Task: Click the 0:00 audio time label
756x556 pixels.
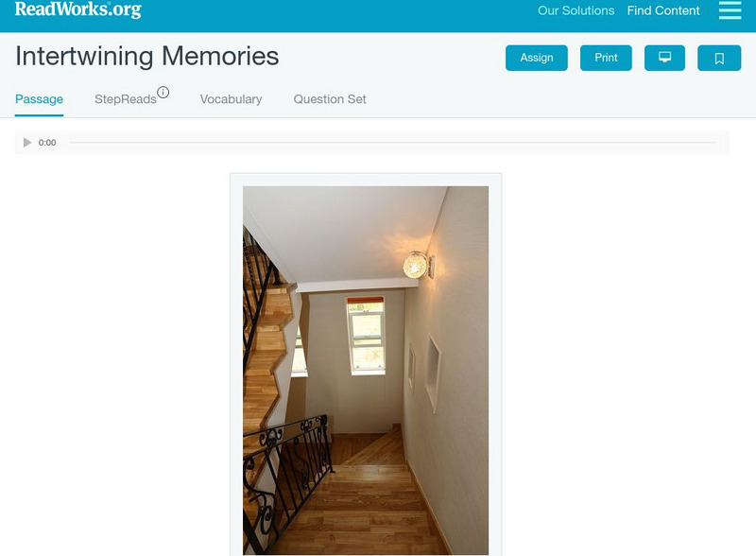Action: coord(47,143)
